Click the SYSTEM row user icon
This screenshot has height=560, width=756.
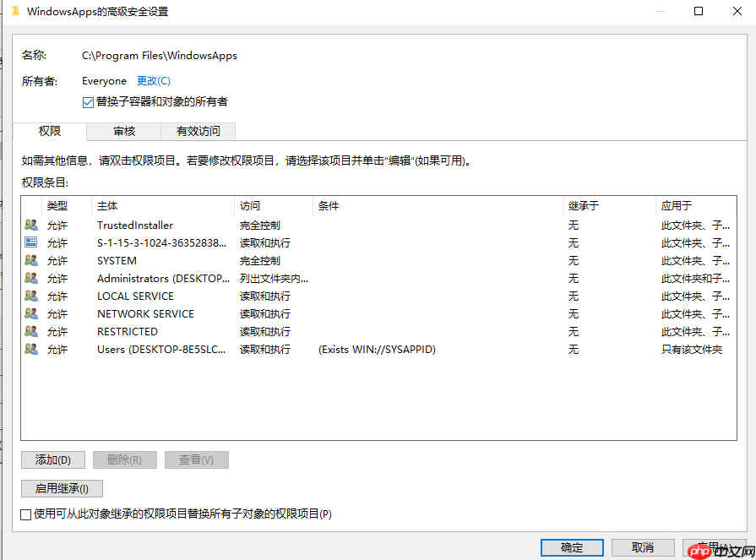tap(31, 260)
